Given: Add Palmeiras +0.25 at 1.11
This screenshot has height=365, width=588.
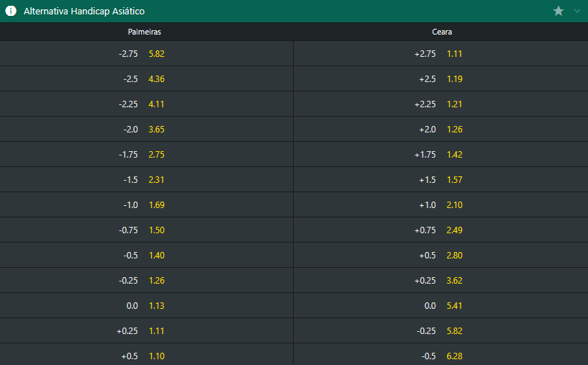Looking at the screenshot, I should pos(146,330).
